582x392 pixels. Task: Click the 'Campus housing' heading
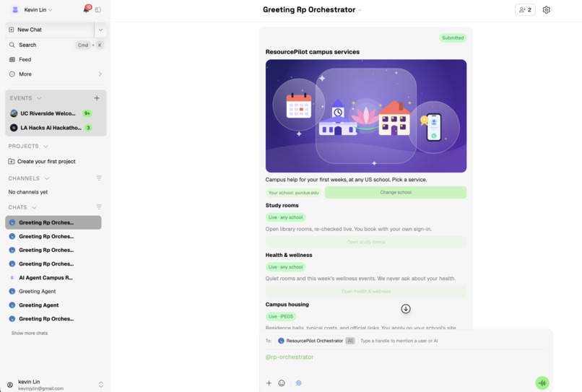click(x=287, y=304)
